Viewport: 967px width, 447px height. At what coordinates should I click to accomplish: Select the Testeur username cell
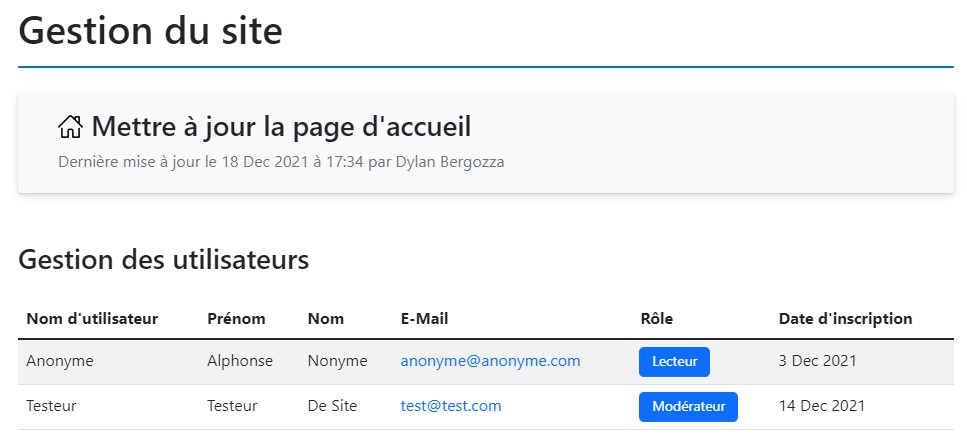[x=52, y=406]
